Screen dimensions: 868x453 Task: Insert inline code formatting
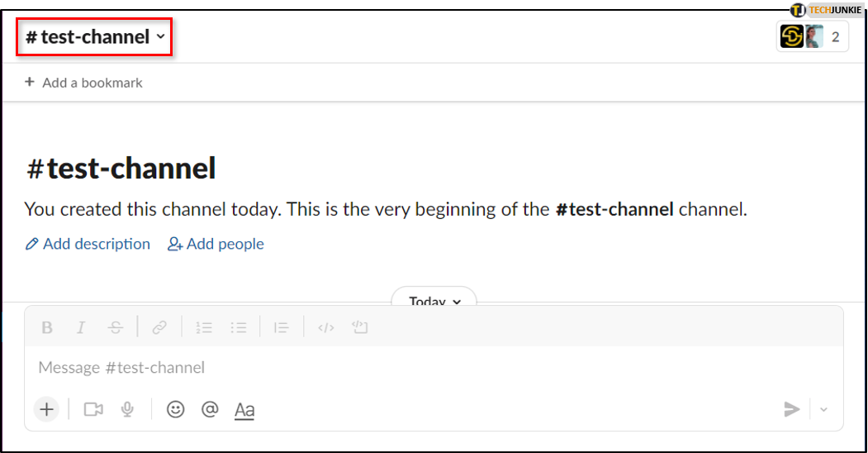tap(326, 327)
